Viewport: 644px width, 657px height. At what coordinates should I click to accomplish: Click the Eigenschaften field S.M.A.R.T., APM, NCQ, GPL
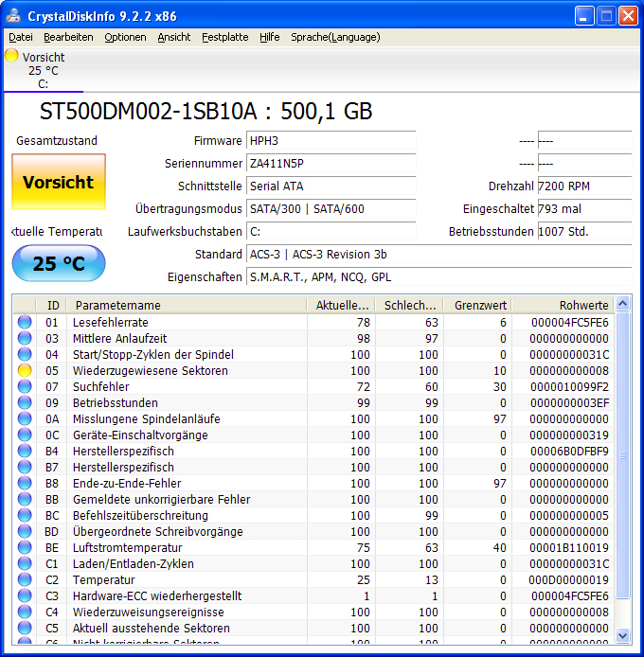438,277
